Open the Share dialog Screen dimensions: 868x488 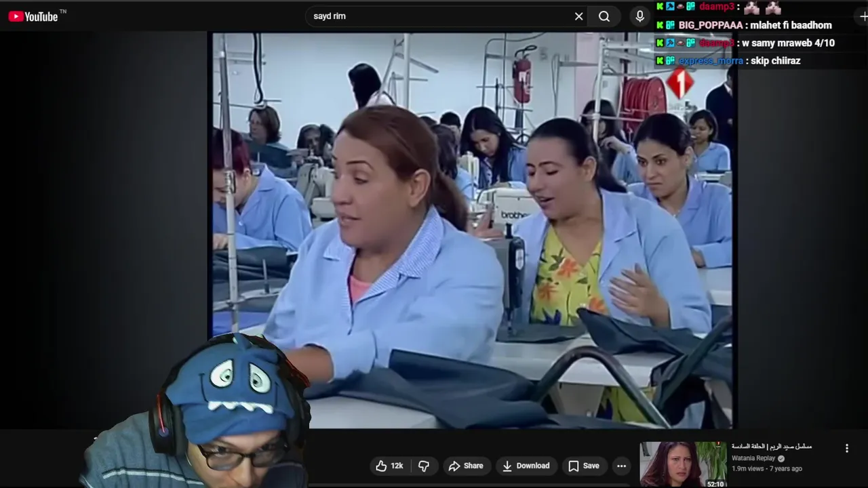pos(466,466)
